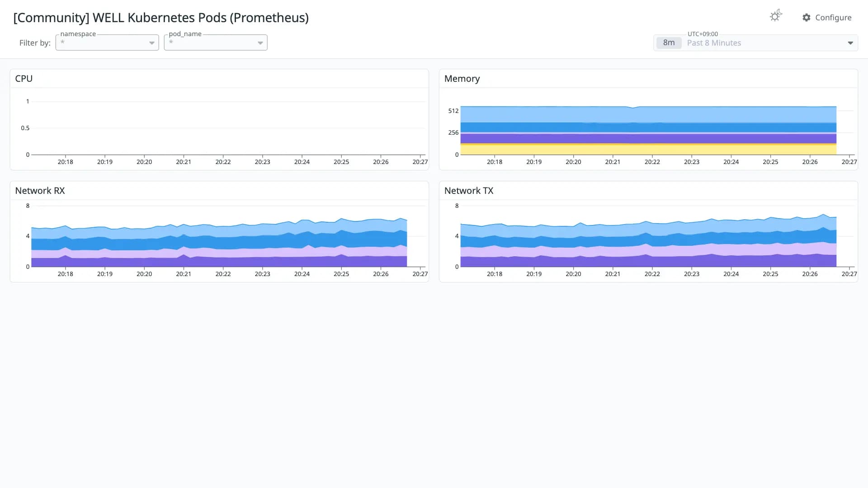Viewport: 868px width, 488px height.
Task: Click the Filter by label
Action: (35, 43)
